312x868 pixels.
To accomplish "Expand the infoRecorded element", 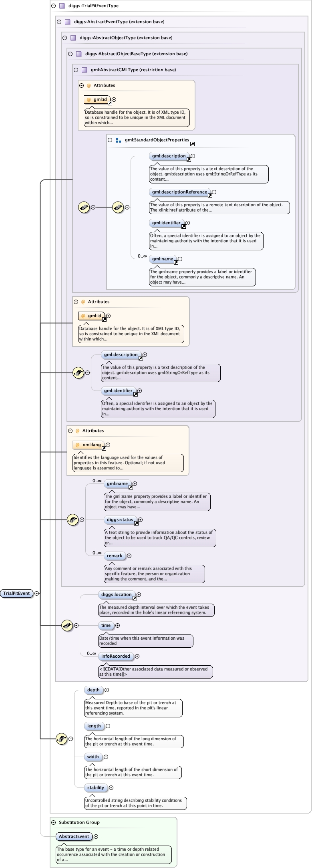I will tap(137, 656).
